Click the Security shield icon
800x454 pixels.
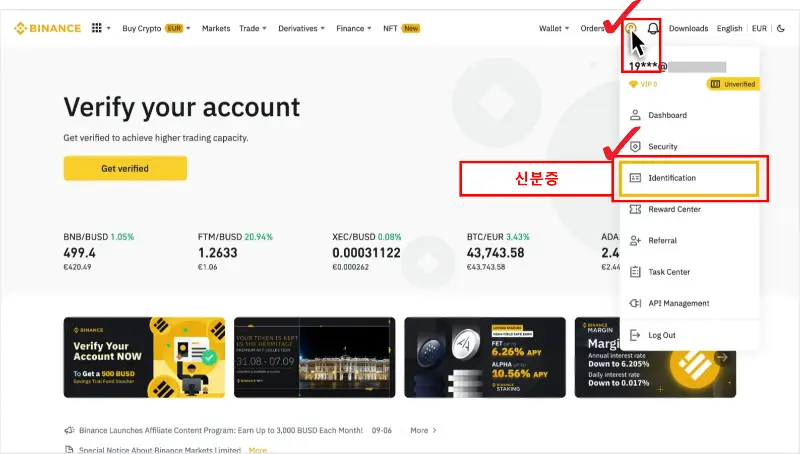point(635,146)
